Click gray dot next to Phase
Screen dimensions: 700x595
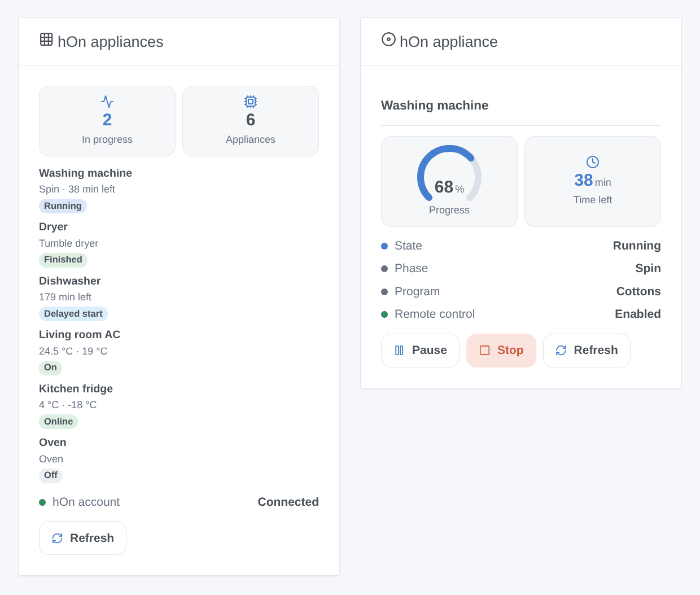click(384, 269)
